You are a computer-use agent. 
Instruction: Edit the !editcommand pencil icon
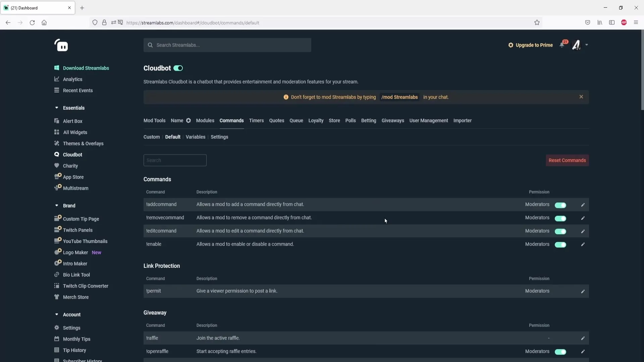583,231
